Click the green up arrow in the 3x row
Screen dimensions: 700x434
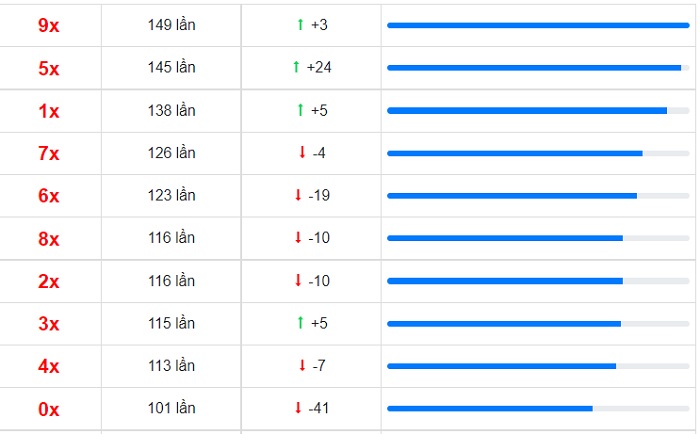click(x=300, y=322)
